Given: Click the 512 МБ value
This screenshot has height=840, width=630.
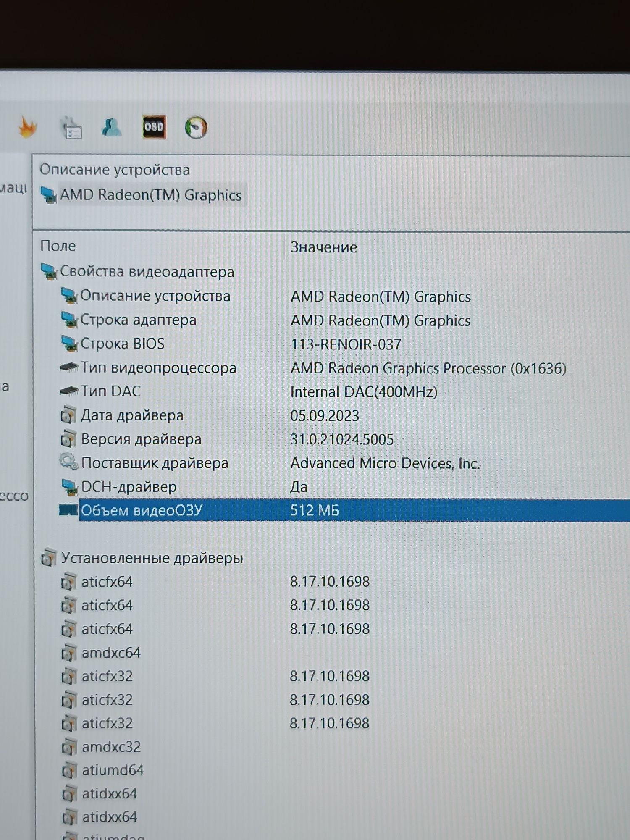Looking at the screenshot, I should coord(315,510).
